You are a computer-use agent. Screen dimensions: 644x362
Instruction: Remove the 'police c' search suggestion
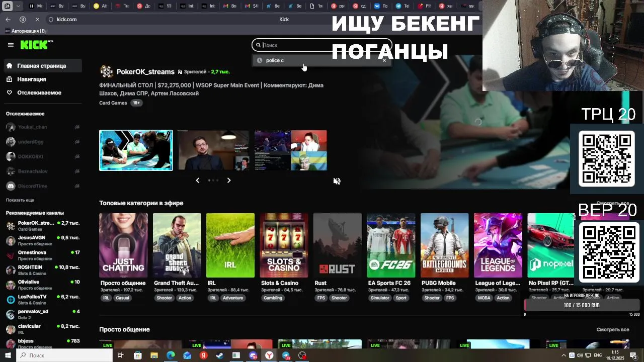click(x=384, y=60)
